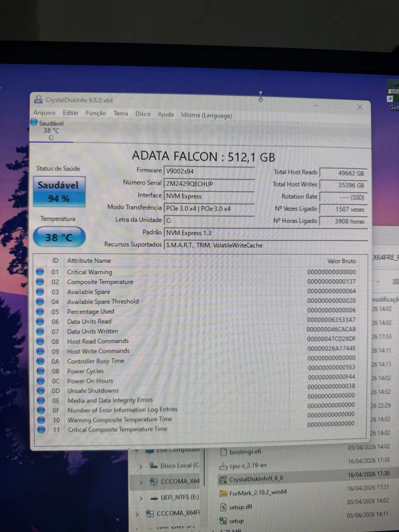Click the FurMark_2.10.2_win64 folder icon
The width and height of the screenshot is (399, 532).
pos(223,493)
